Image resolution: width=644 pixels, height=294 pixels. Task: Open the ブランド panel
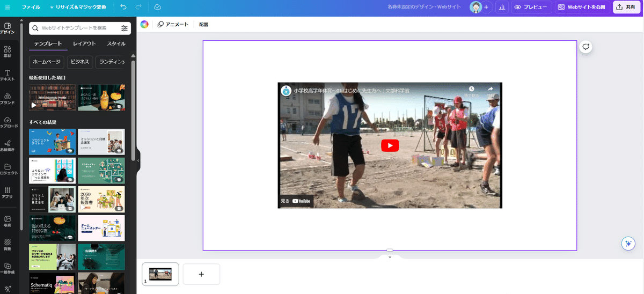tap(8, 99)
